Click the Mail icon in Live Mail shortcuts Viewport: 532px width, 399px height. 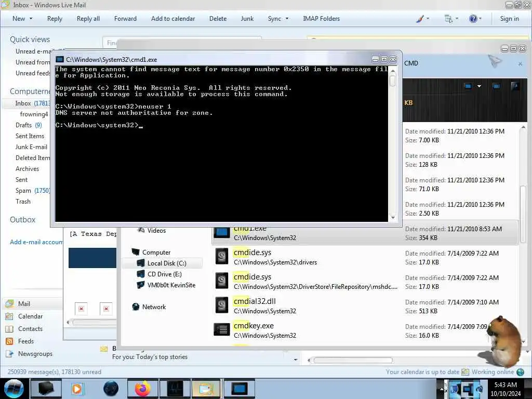click(9, 303)
